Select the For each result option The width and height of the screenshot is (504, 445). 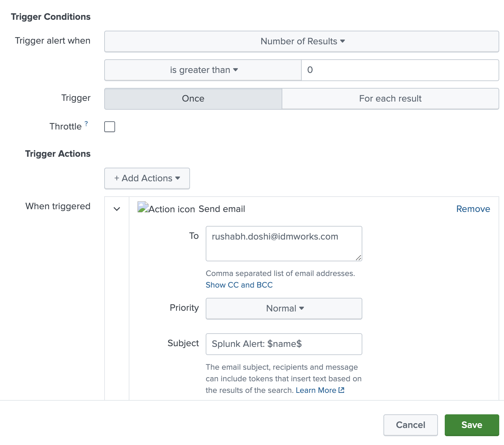[x=390, y=99]
